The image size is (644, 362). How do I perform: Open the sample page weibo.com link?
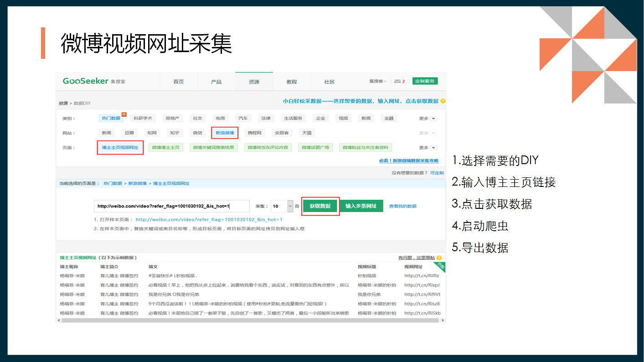[209, 220]
